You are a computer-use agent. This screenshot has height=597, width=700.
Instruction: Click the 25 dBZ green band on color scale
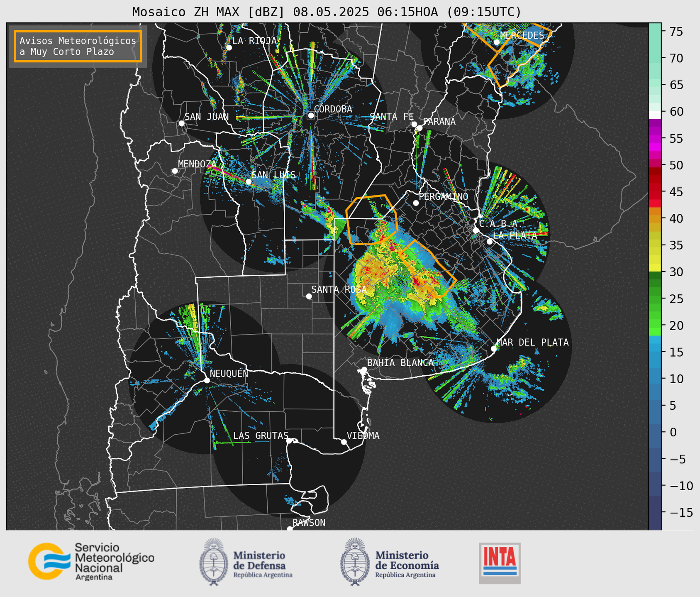(x=655, y=298)
